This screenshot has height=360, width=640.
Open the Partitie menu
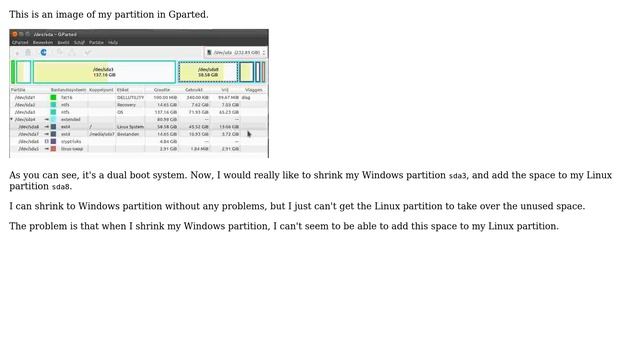pos(96,42)
